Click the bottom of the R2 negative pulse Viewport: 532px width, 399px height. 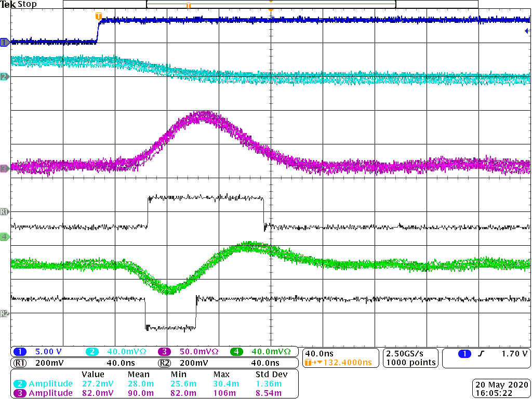pos(170,328)
